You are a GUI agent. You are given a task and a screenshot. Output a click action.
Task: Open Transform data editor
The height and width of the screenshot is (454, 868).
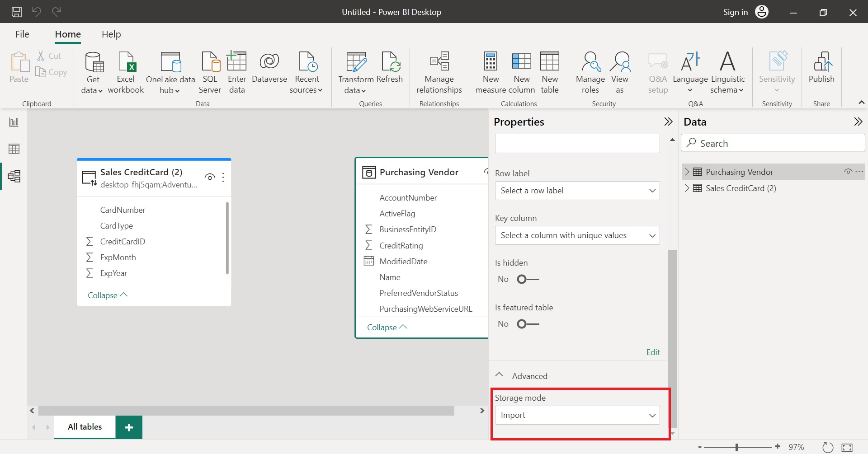click(x=356, y=73)
